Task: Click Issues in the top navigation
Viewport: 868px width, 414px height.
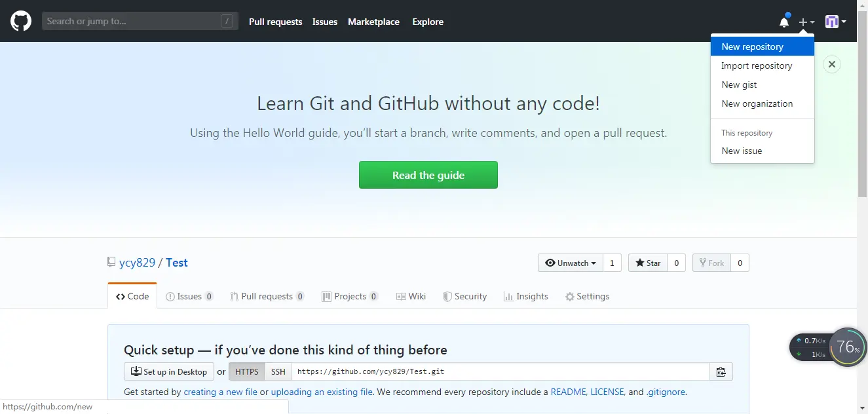Action: pyautogui.click(x=325, y=22)
